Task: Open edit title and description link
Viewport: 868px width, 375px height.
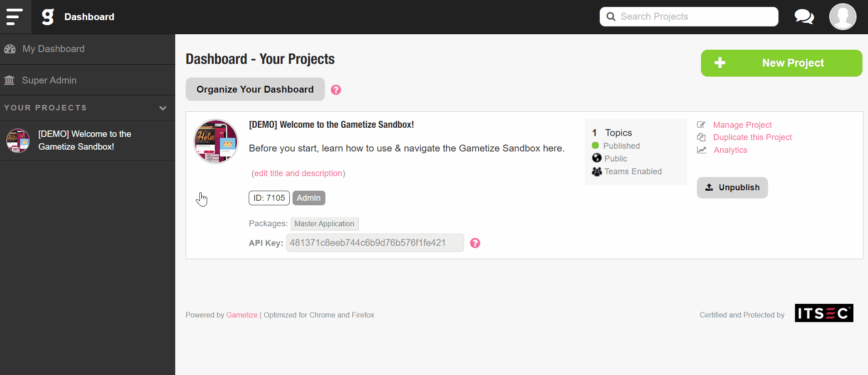Action: pyautogui.click(x=298, y=173)
